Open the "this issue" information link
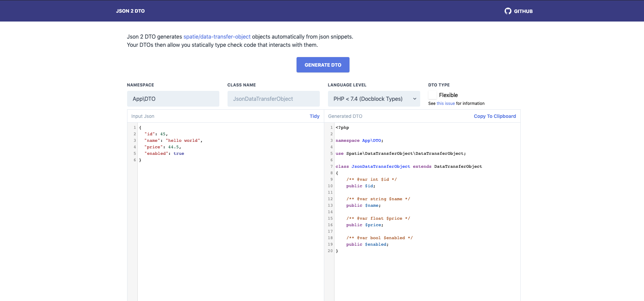Viewport: 644px width, 301px height. click(446, 104)
